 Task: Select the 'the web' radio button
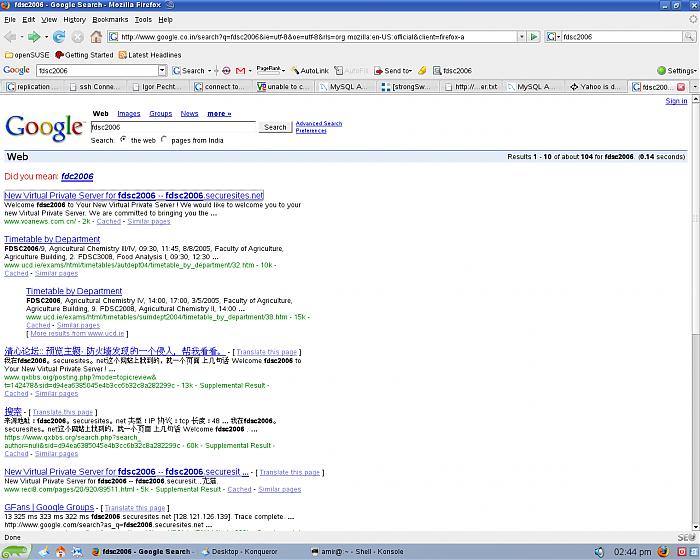[123, 139]
